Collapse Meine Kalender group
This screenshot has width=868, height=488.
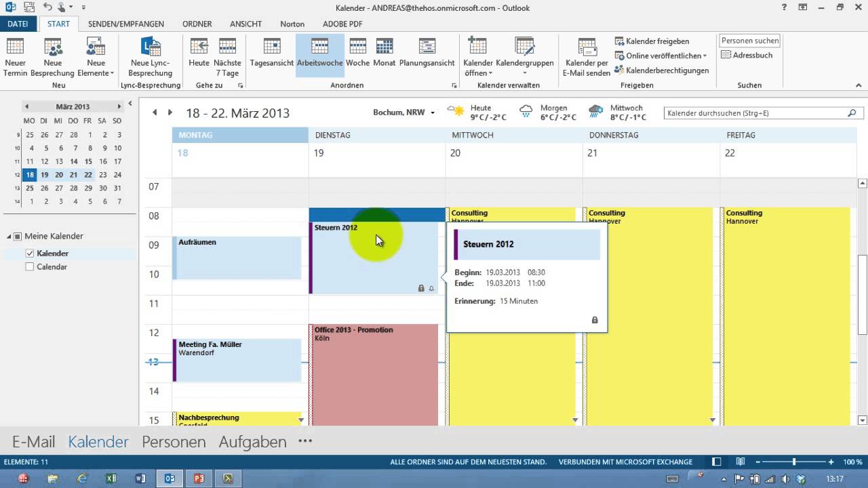[x=9, y=237]
